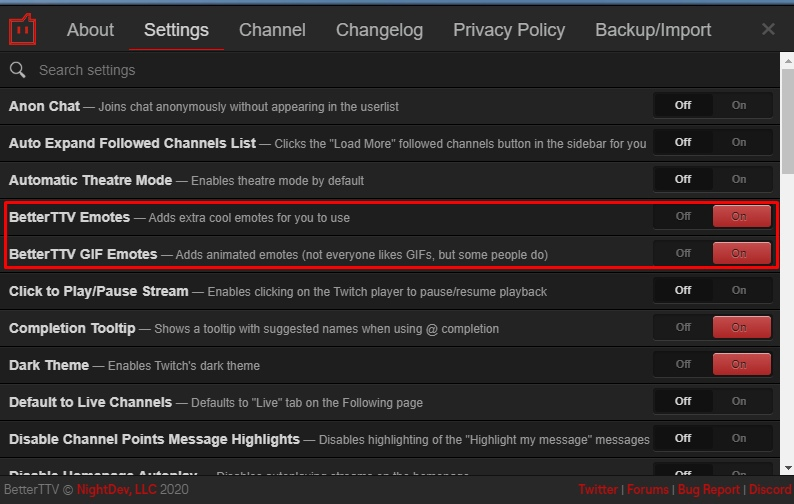The image size is (794, 504).
Task: Open the Changelog tab
Action: (379, 30)
